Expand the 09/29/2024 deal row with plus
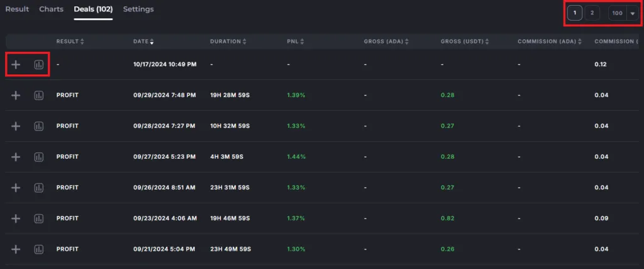Screen dimensions: 644x269 pos(16,95)
